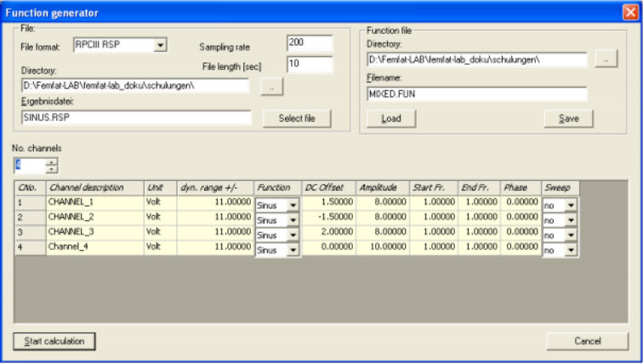The height and width of the screenshot is (364, 643).
Task: Click the Channel description column header
Action: click(95, 188)
